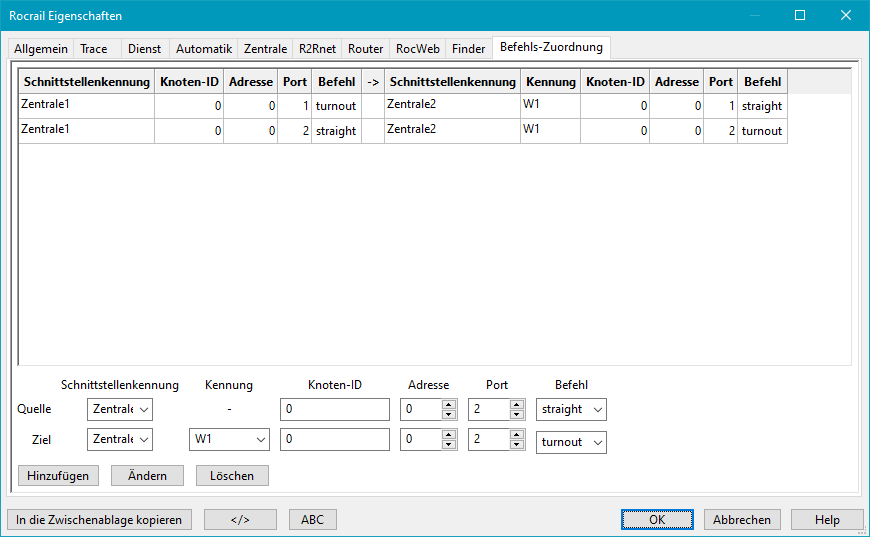The width and height of the screenshot is (870, 537).
Task: Switch to the Allgemein tab
Action: click(x=41, y=48)
